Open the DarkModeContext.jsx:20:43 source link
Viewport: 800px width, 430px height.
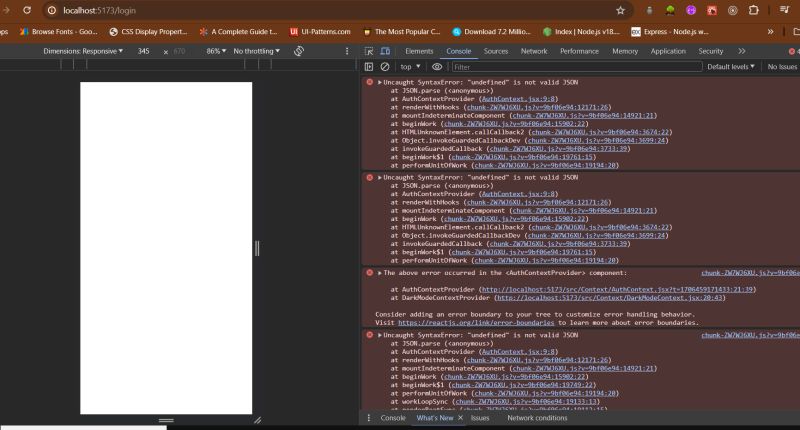click(609, 298)
